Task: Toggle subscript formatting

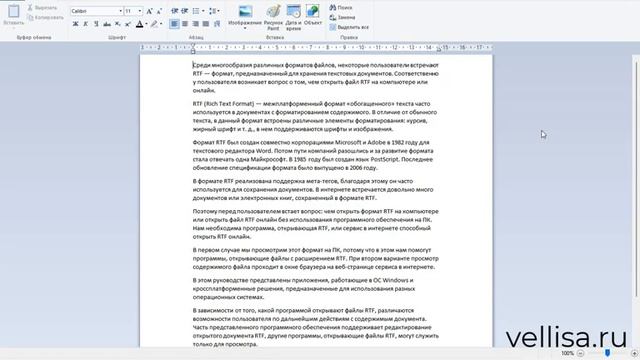Action: coord(118,24)
